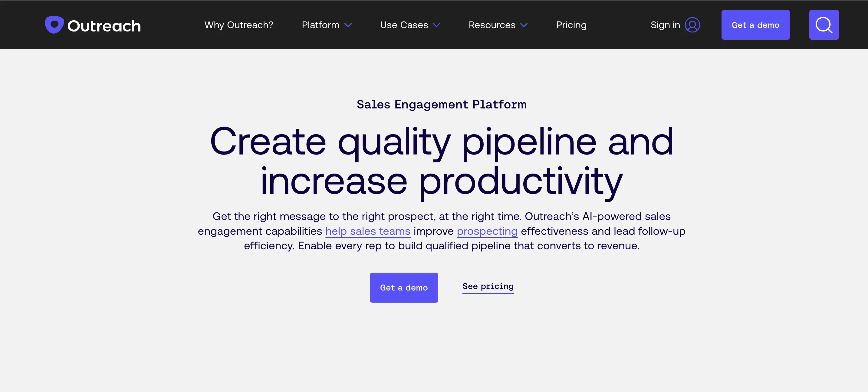Click the Sales Engagement Platform eyebrow label
The width and height of the screenshot is (868, 392).
[442, 105]
